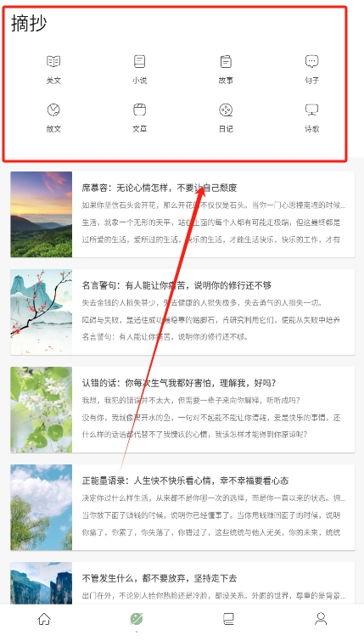Select the 故事 category icon
The width and height of the screenshot is (364, 641).
(226, 62)
